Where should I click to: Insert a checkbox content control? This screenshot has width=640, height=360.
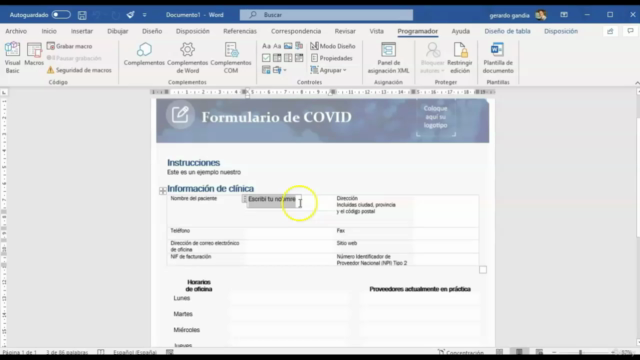(266, 58)
